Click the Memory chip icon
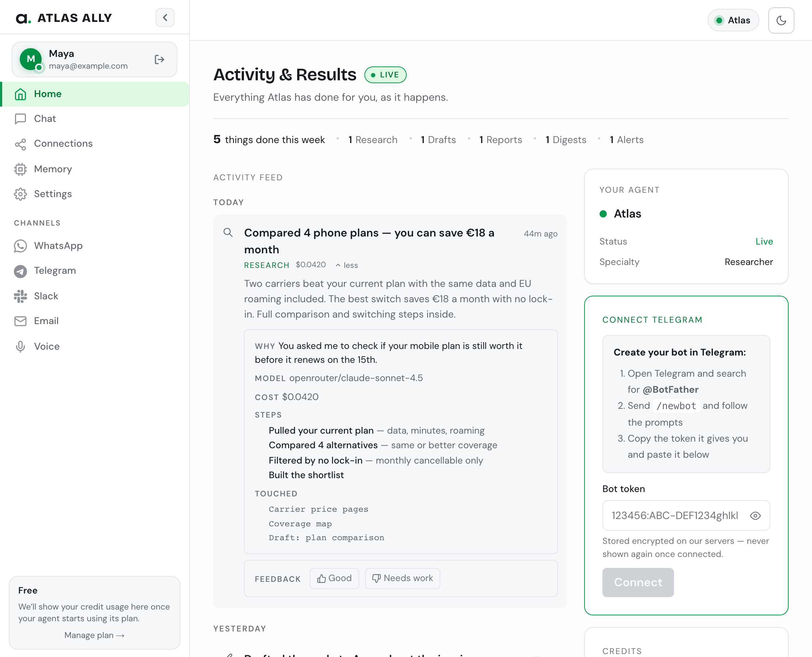 click(20, 169)
